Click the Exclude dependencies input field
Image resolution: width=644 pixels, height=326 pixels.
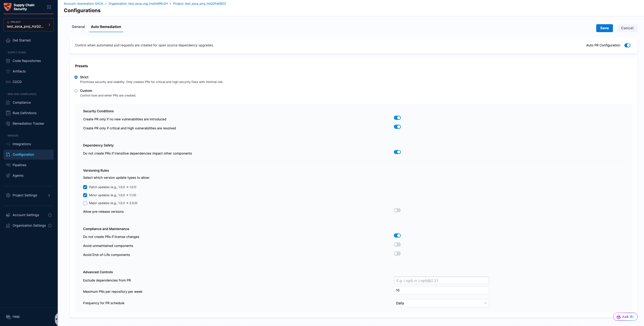coord(441,280)
